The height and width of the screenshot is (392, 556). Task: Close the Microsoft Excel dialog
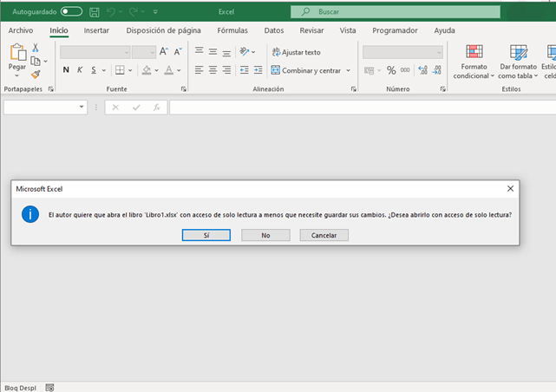510,188
